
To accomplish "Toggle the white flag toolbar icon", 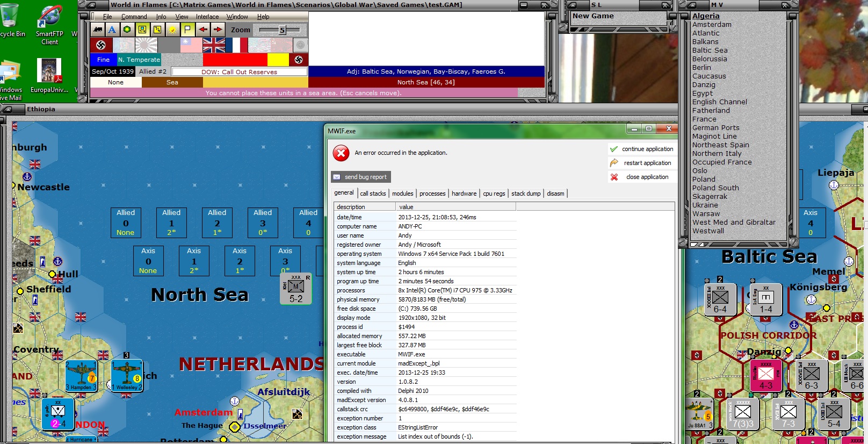I will pyautogui.click(x=187, y=30).
